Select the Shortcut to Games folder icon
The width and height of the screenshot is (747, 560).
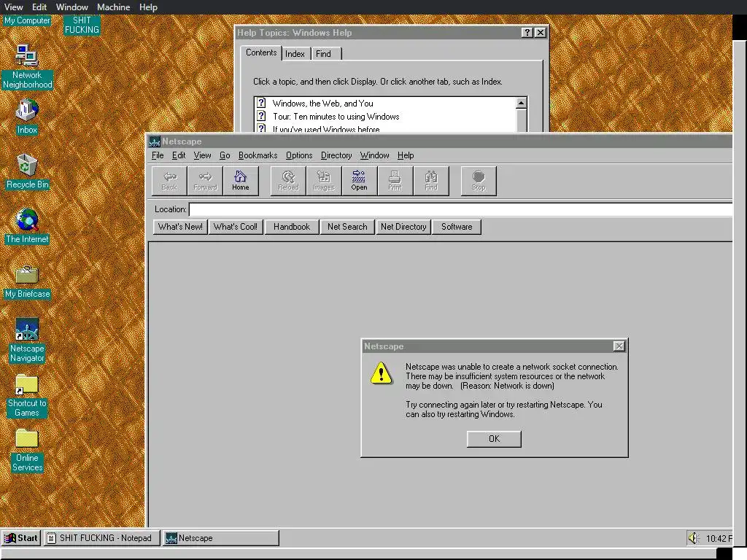(27, 395)
